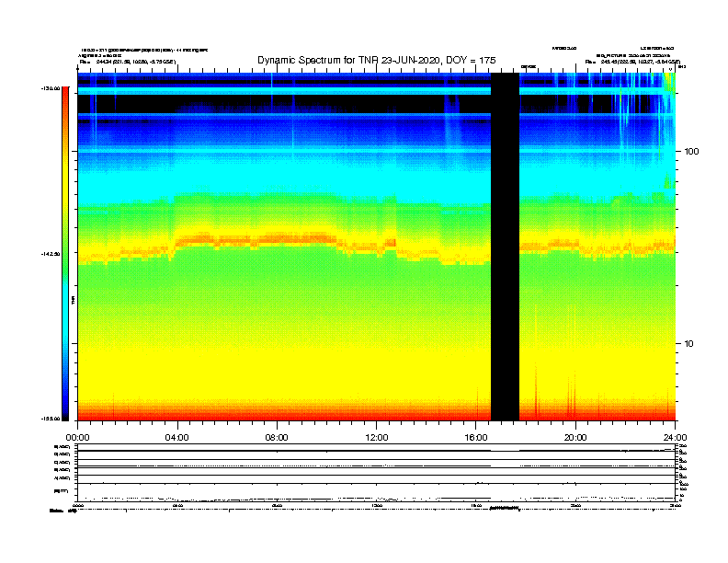The height and width of the screenshot is (563, 728).
Task: Click the '04:00' time axis label
Action: click(x=177, y=438)
